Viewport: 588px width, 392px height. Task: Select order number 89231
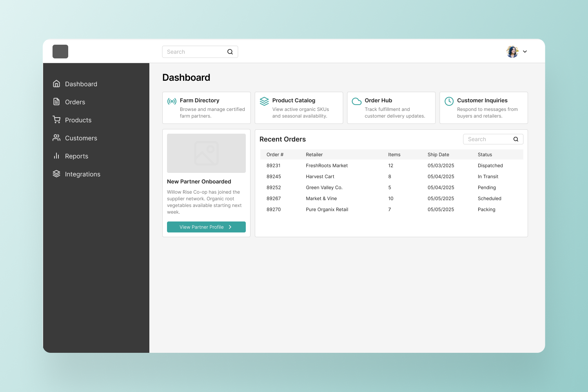[274, 165]
